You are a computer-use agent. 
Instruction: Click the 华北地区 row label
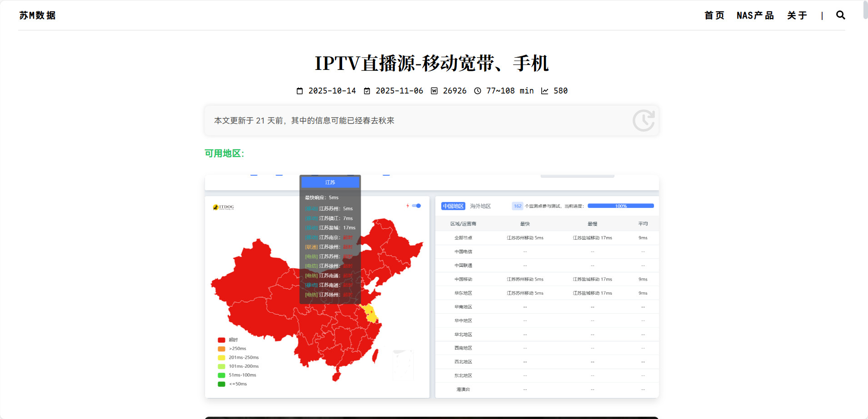[x=463, y=335]
